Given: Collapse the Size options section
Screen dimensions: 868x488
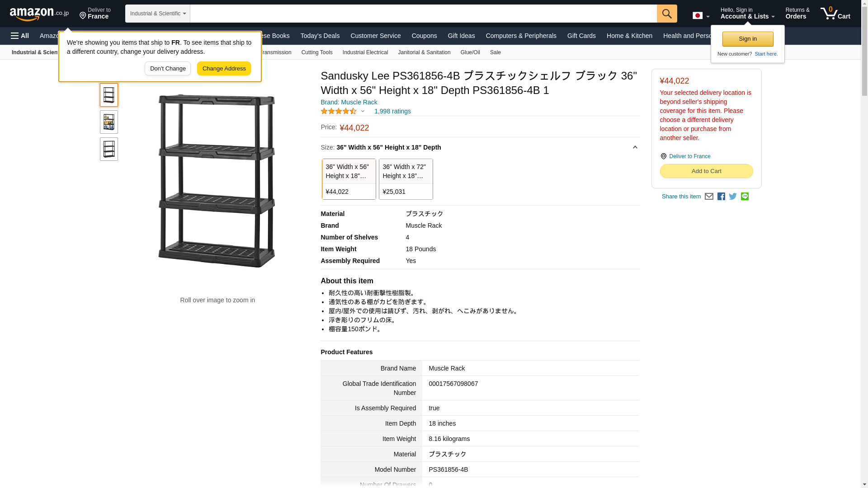Looking at the screenshot, I should (635, 147).
